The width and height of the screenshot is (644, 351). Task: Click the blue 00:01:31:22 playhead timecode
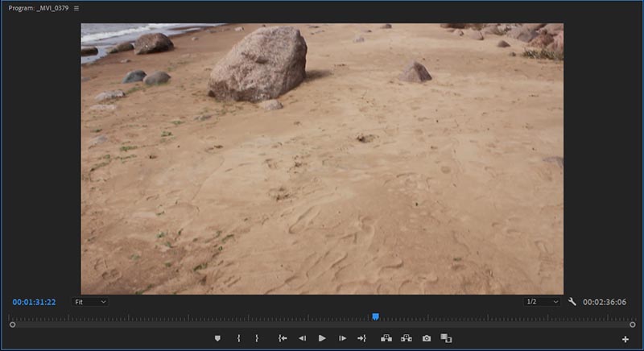point(34,302)
